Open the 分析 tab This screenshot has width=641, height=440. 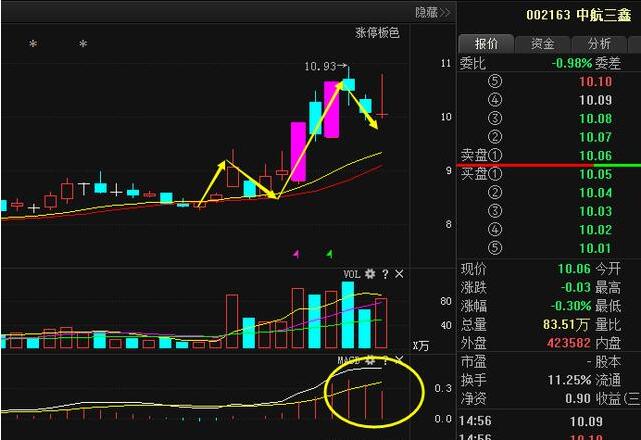(599, 44)
